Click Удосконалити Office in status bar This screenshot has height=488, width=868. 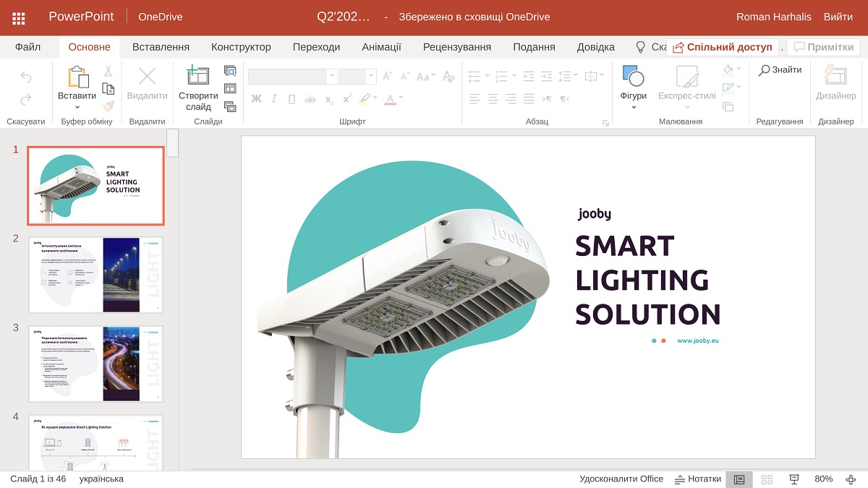(621, 479)
